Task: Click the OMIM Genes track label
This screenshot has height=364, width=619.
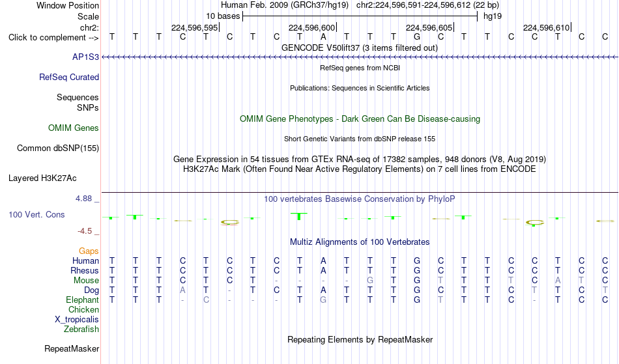Action: 73,128
